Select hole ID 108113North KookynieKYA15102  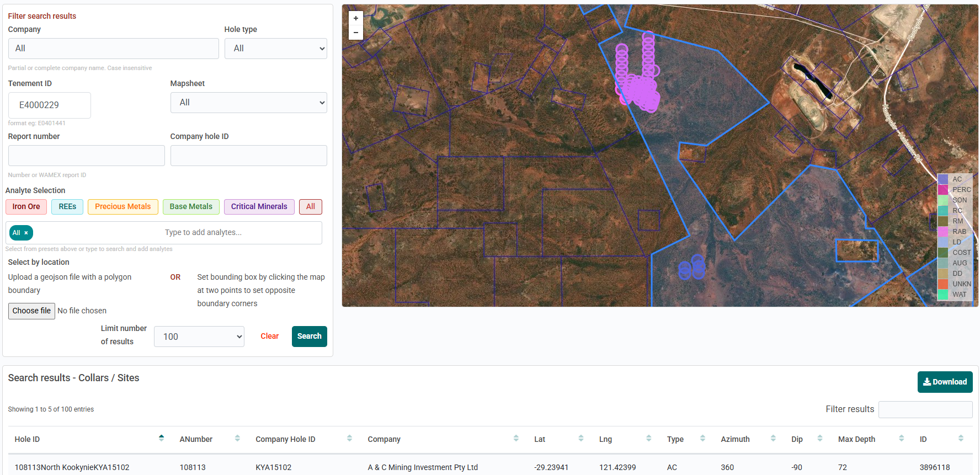(x=72, y=467)
